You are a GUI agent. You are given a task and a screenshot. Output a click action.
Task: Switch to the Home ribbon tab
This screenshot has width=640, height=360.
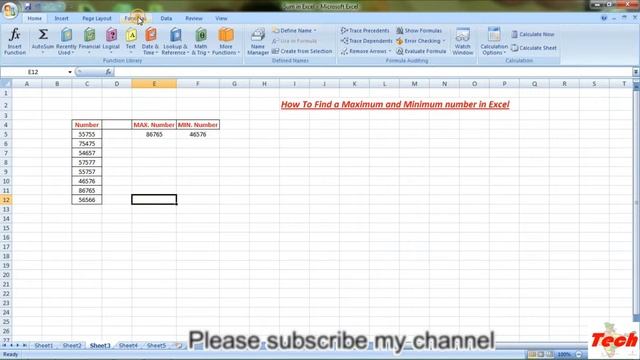34,18
